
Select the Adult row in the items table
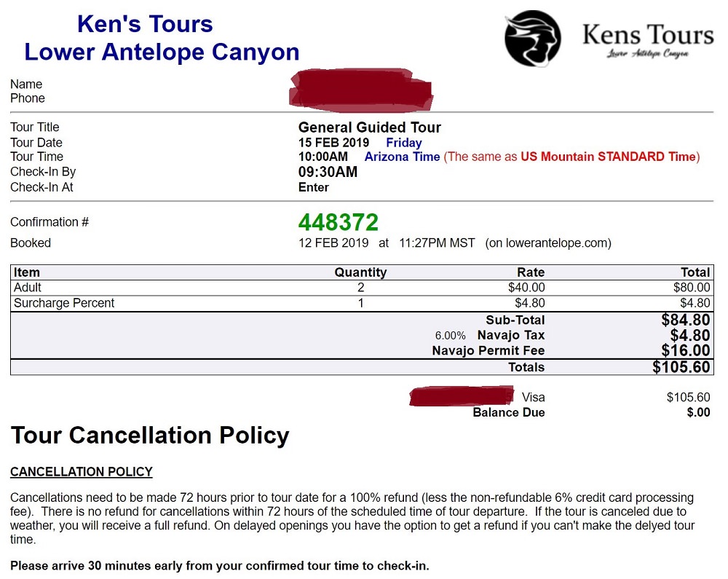[362, 288]
